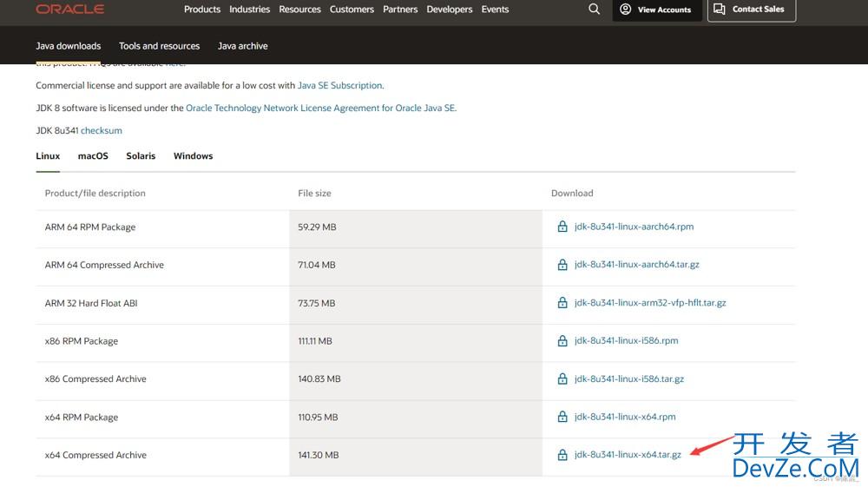Open the View Accounts menu

[655, 10]
